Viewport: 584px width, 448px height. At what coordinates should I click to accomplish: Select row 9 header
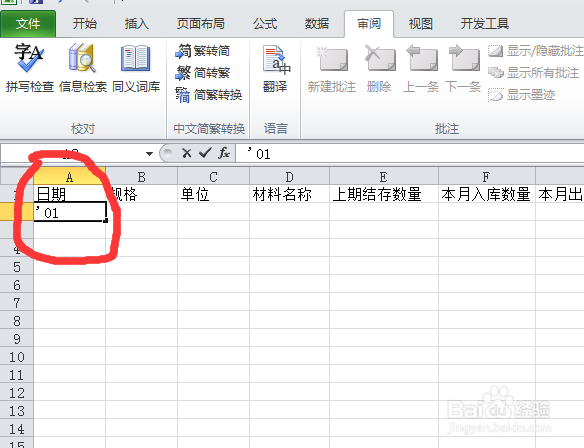[x=17, y=339]
